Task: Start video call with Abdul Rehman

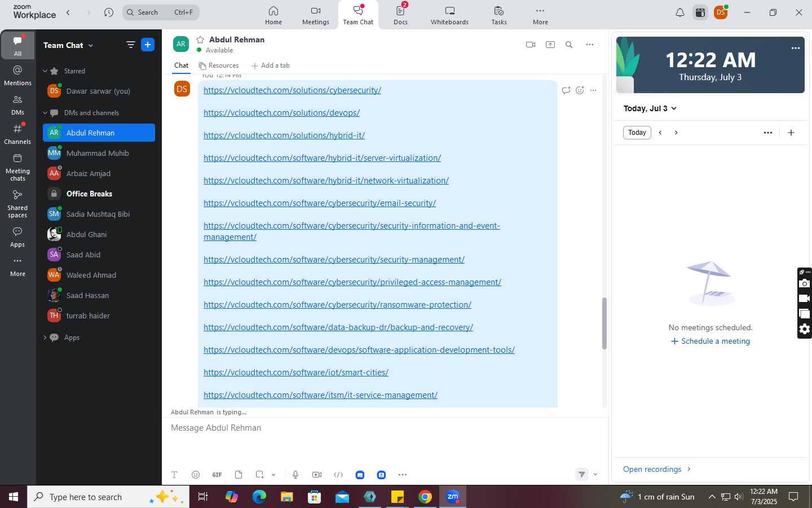Action: [x=531, y=45]
